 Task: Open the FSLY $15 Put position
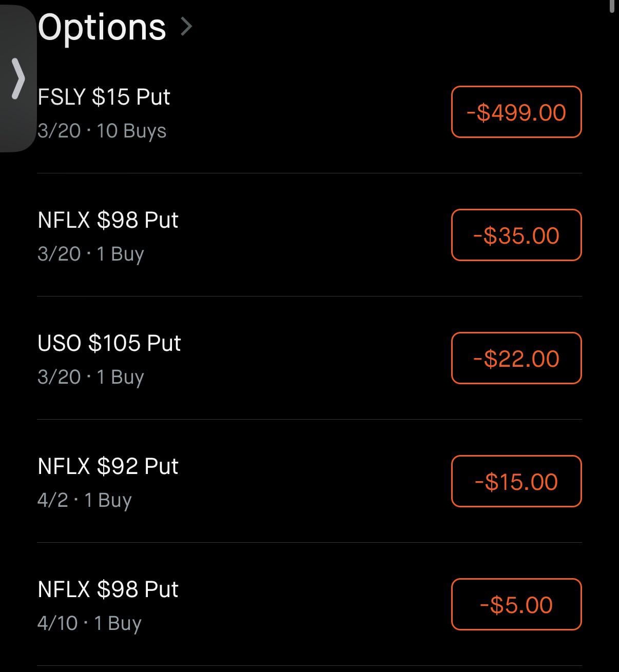(x=104, y=97)
